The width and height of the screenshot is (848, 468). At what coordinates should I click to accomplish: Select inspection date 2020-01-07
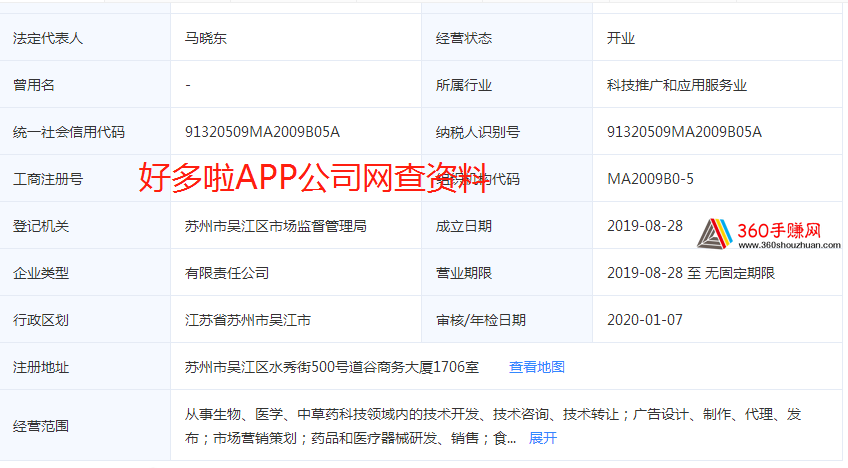pos(645,320)
